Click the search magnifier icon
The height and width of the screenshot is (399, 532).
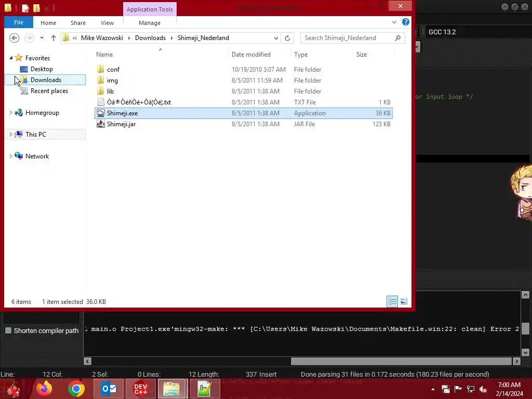[x=397, y=38]
